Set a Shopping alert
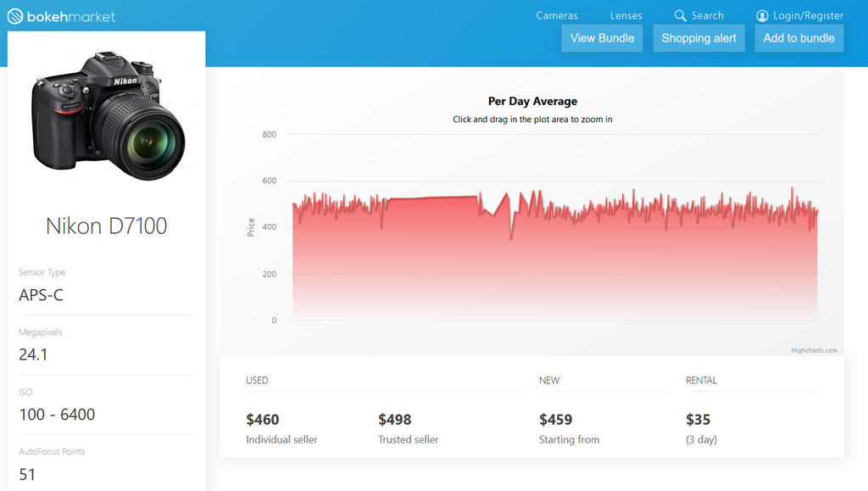Image resolution: width=868 pixels, height=491 pixels. pos(698,38)
